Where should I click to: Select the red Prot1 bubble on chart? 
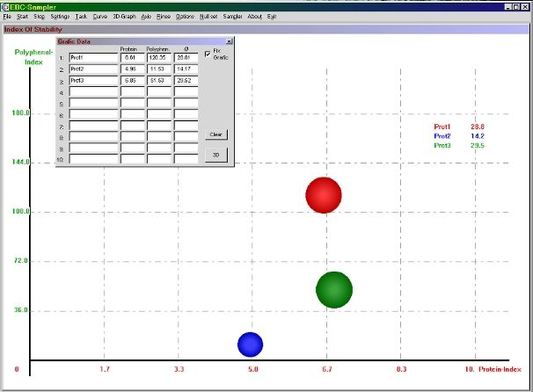[324, 195]
